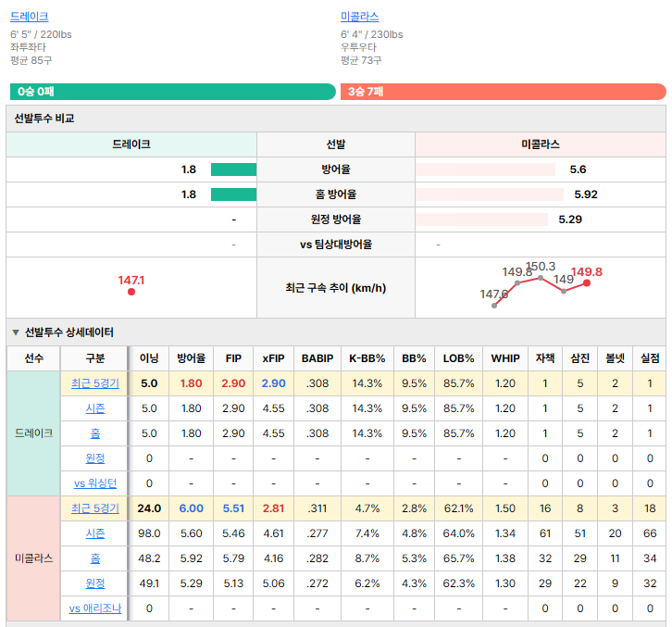Click the LOB% column header
Screen dimensions: 672x627
pyautogui.click(x=458, y=358)
